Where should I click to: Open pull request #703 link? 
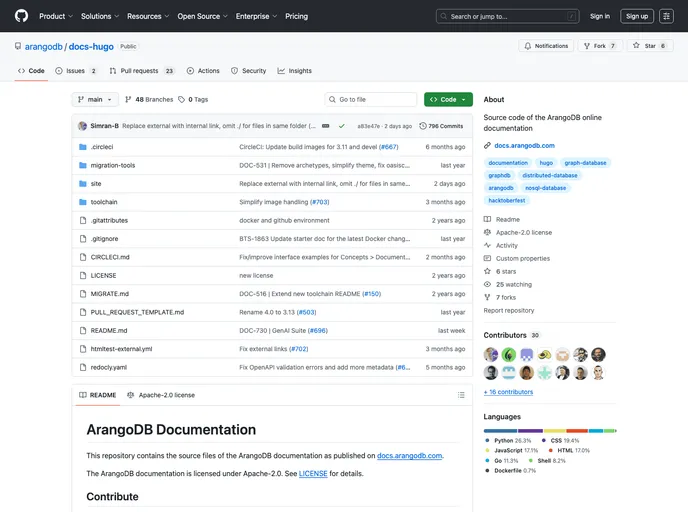coord(319,202)
